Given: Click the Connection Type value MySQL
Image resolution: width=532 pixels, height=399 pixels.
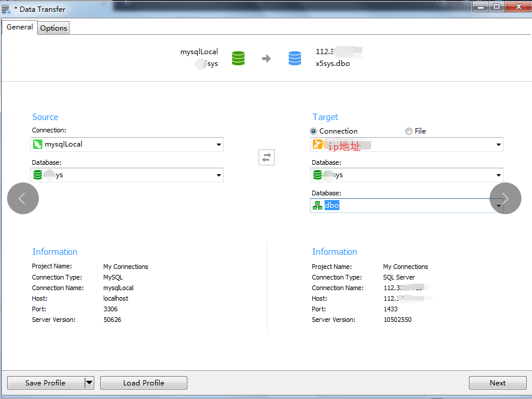Looking at the screenshot, I should click(x=113, y=277).
